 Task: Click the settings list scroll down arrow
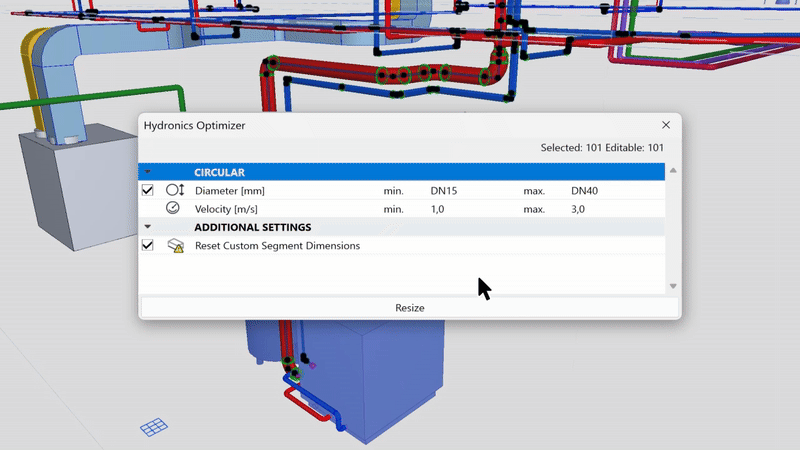673,286
